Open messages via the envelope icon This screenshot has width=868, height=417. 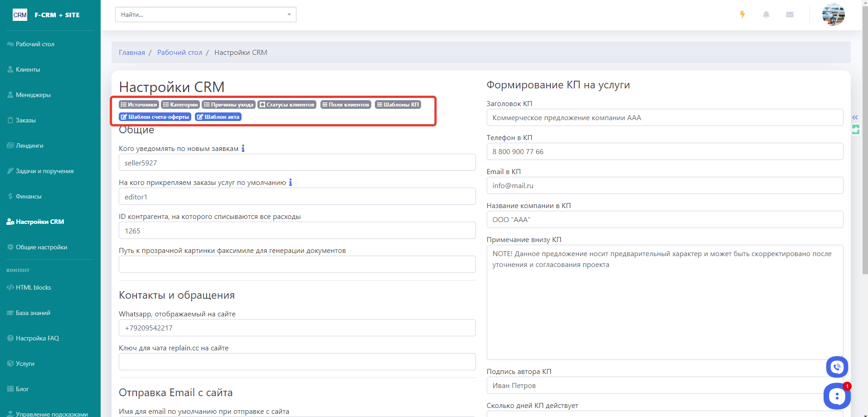click(790, 15)
